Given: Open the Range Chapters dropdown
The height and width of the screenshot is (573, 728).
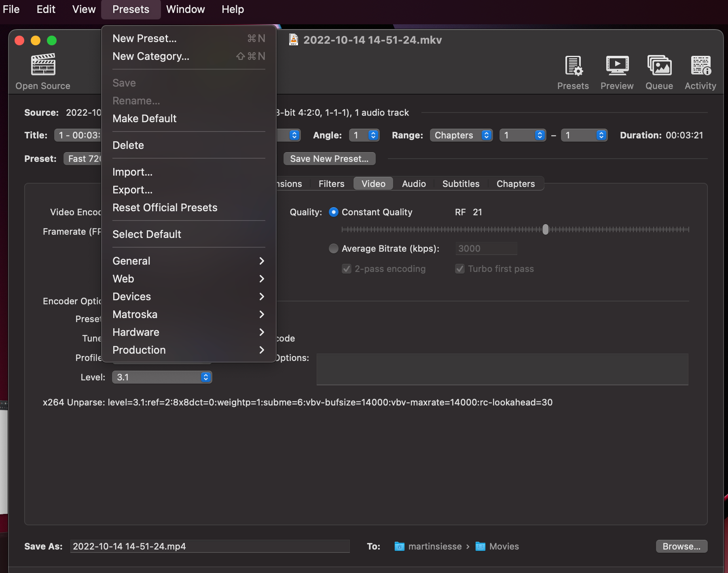Looking at the screenshot, I should [x=461, y=135].
